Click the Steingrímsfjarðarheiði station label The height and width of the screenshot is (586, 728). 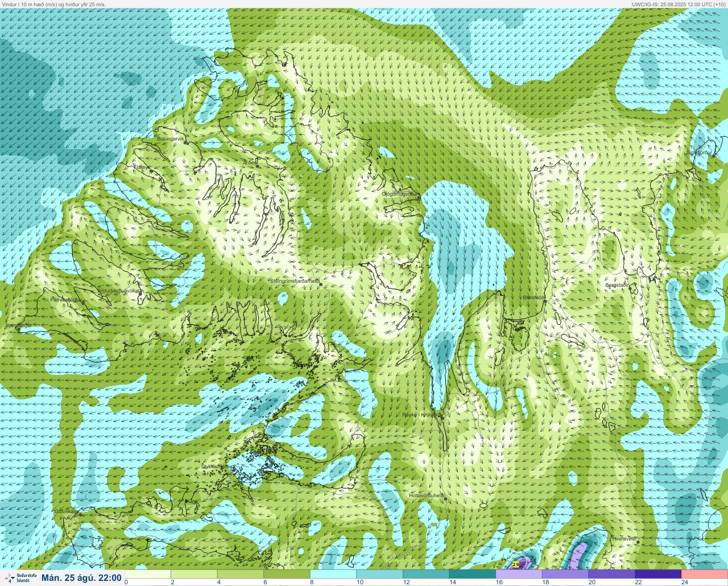[x=294, y=281]
